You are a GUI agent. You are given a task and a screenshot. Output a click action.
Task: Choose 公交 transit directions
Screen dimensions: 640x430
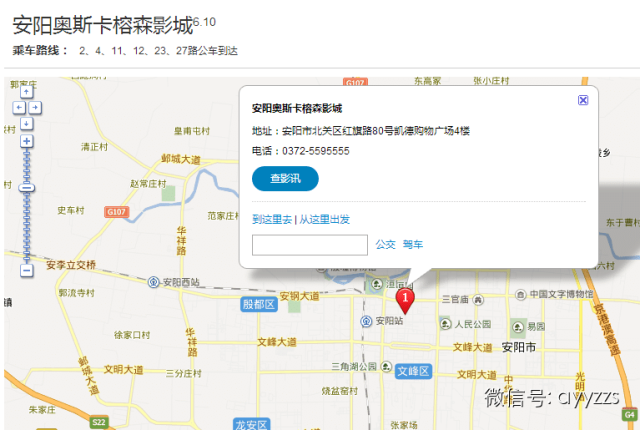coord(385,244)
